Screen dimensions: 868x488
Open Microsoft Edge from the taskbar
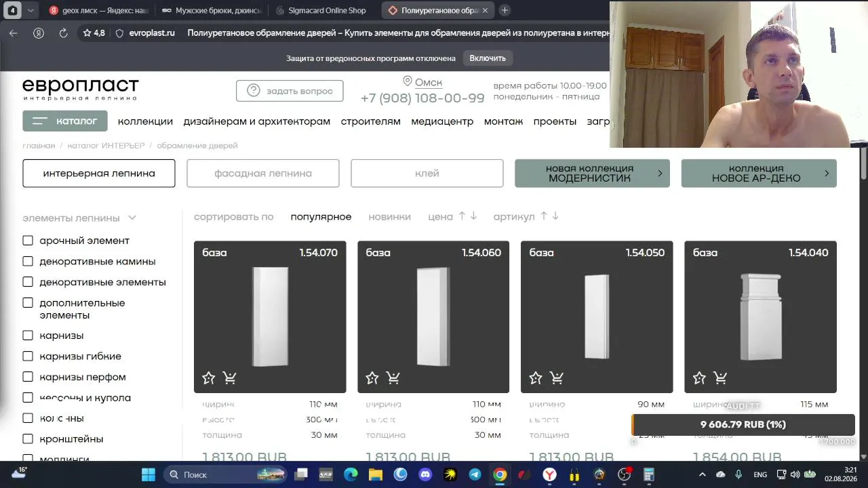click(x=351, y=474)
